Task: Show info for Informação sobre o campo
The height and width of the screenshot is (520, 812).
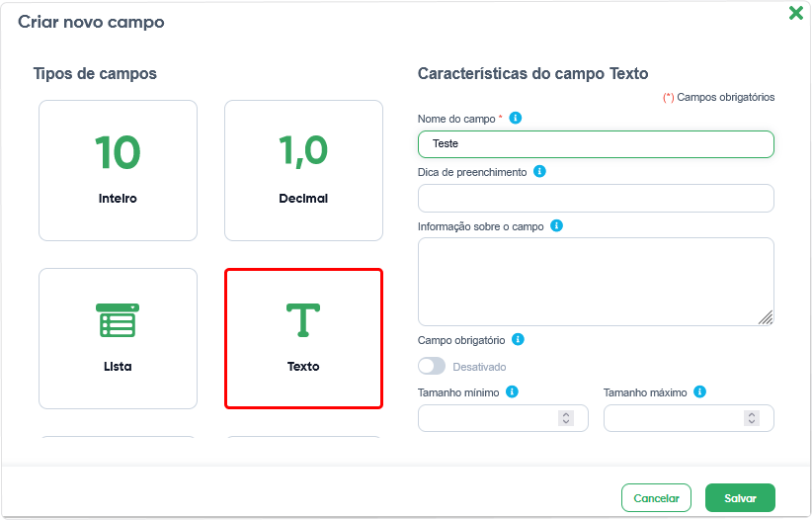Action: [x=556, y=225]
